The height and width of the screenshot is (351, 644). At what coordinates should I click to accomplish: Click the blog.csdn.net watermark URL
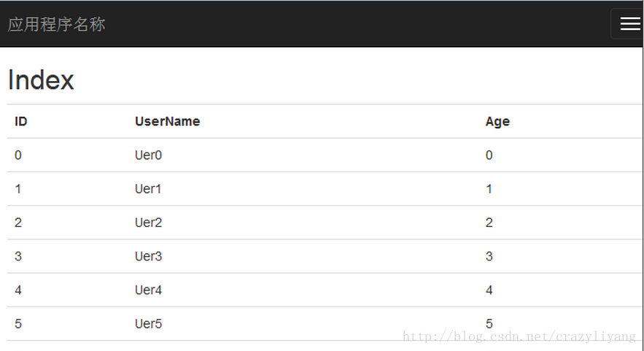[x=519, y=336]
